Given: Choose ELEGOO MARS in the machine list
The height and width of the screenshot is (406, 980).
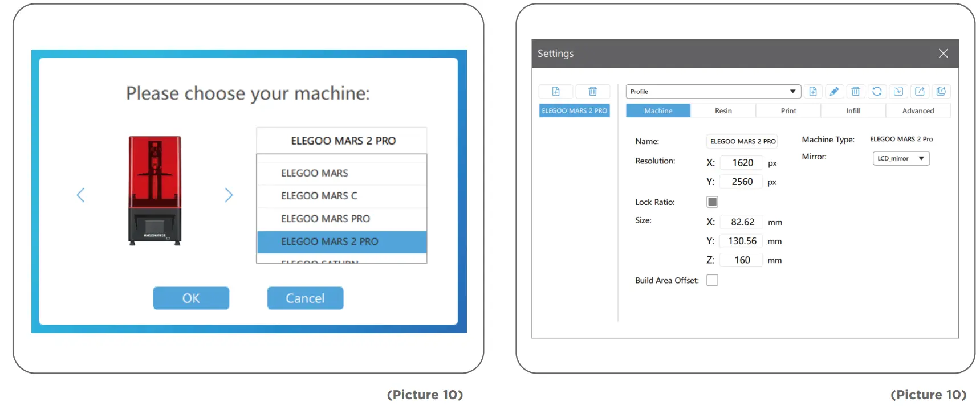Looking at the screenshot, I should click(x=341, y=173).
